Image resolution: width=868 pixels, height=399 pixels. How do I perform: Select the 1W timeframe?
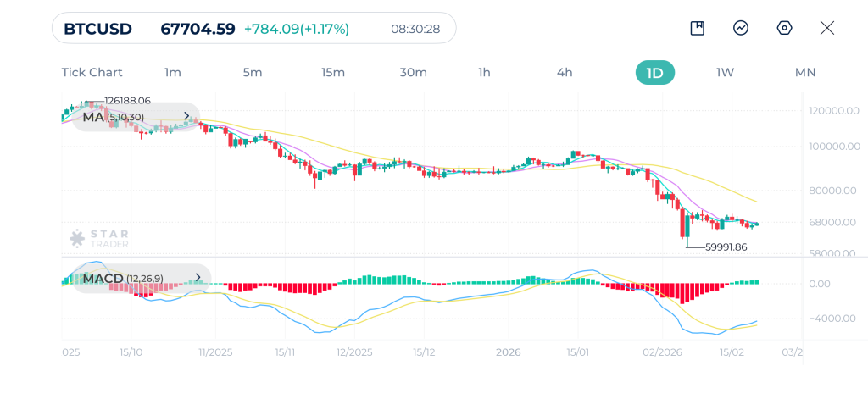point(726,73)
